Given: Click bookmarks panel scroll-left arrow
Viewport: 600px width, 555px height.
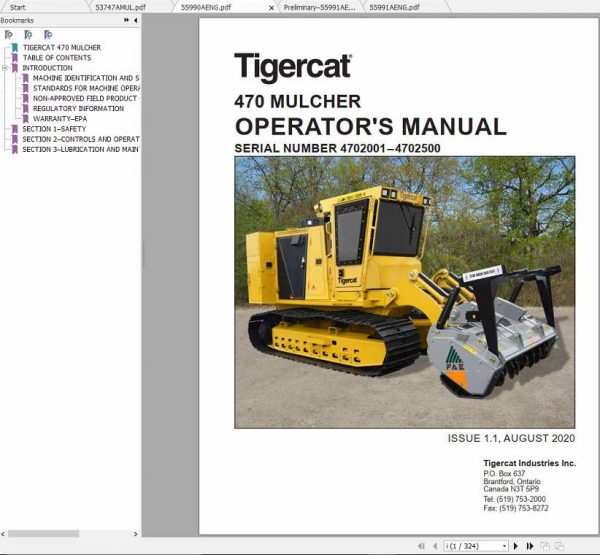Looking at the screenshot, I should point(3,534).
